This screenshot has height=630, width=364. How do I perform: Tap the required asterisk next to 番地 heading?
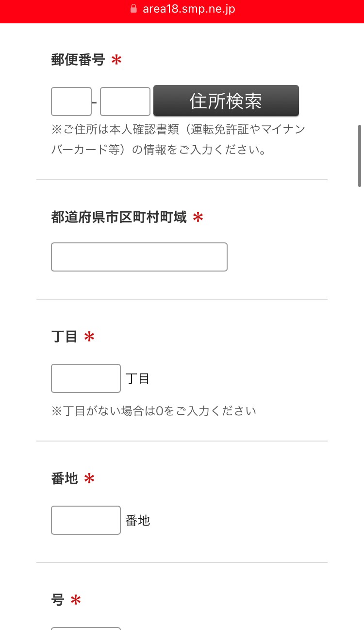89,479
